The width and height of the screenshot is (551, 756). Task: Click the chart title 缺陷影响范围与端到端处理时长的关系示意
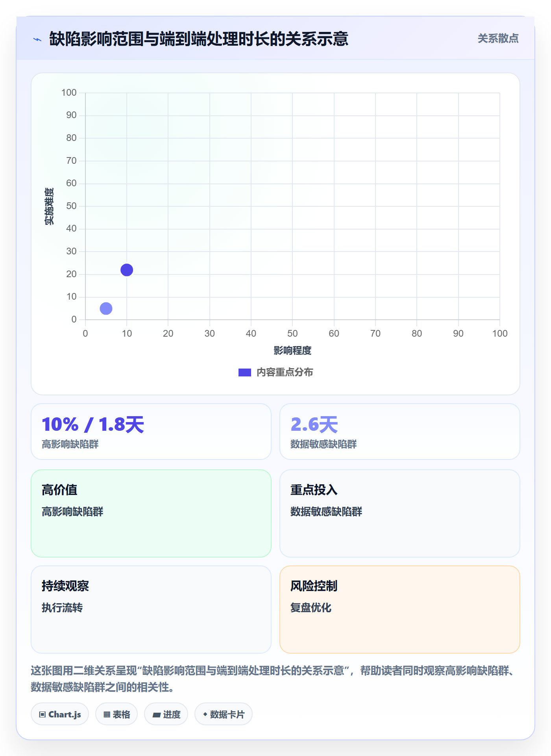[199, 39]
